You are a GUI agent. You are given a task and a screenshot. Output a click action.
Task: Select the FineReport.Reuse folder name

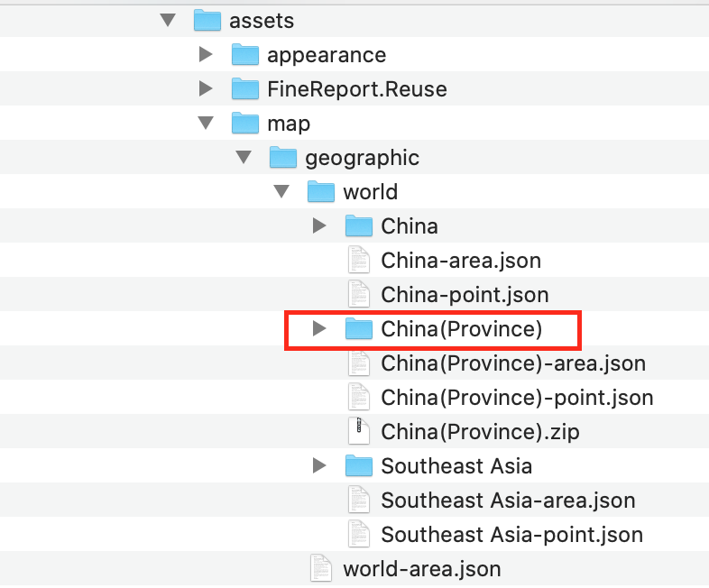357,89
